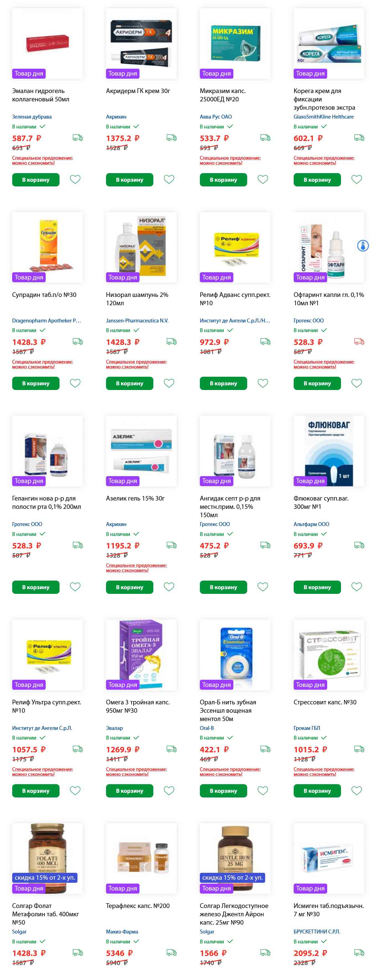
Task: Click В корзину for Супрадин таб.
Action: 36,383
